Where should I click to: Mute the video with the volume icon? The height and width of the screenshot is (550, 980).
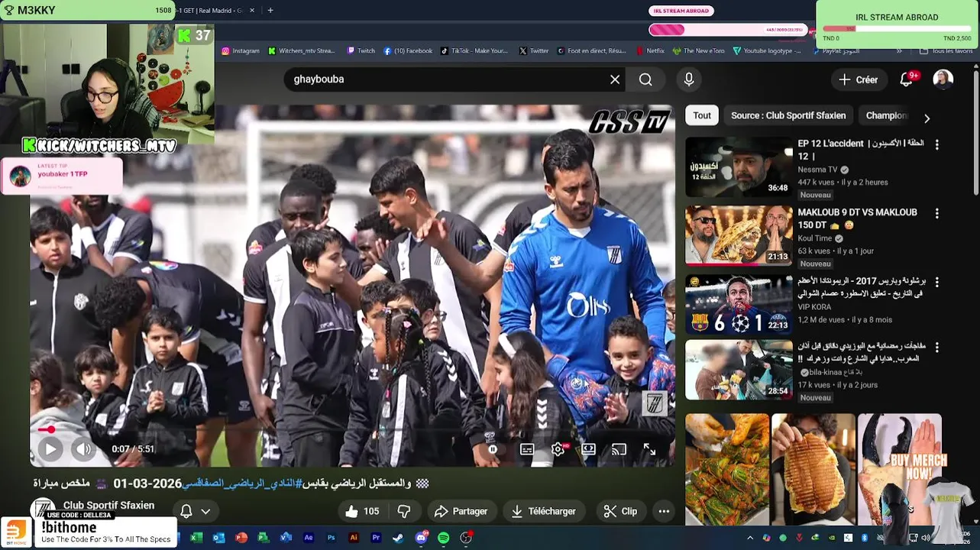83,449
